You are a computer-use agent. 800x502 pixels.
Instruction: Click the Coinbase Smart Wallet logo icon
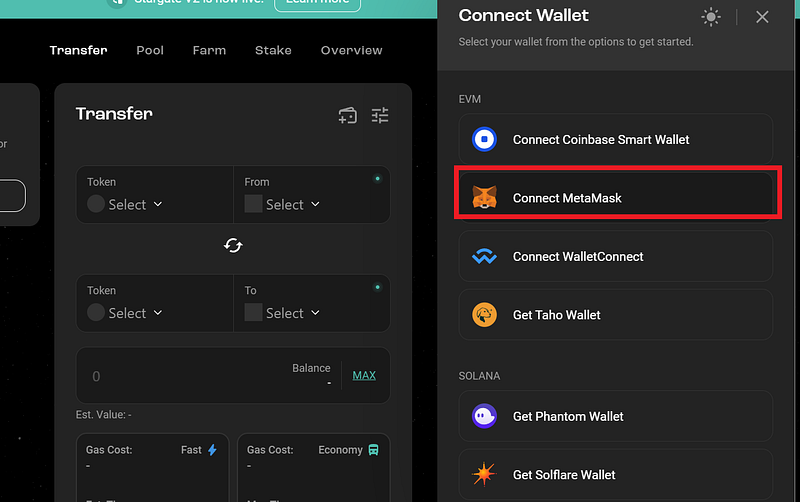[x=484, y=139]
